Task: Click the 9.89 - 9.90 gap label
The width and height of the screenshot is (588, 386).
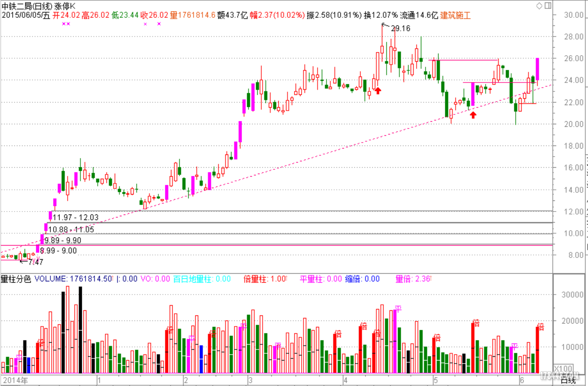Action: (63, 240)
